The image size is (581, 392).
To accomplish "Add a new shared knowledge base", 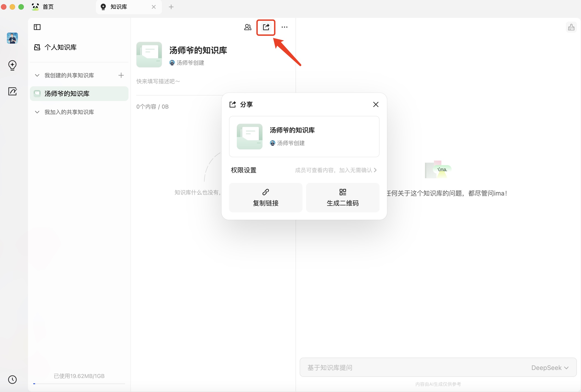I will click(x=121, y=75).
